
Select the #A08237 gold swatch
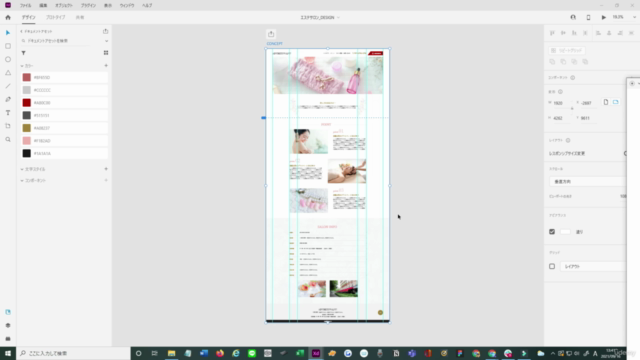[x=27, y=128]
